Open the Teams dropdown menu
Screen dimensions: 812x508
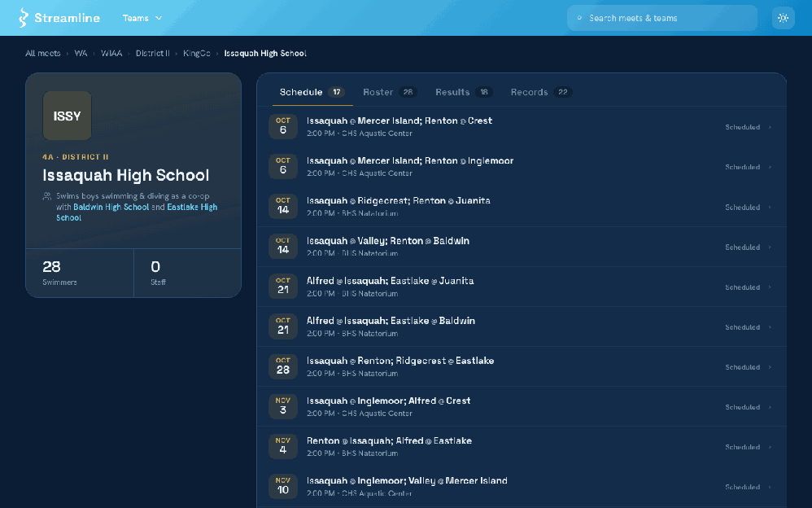click(142, 18)
